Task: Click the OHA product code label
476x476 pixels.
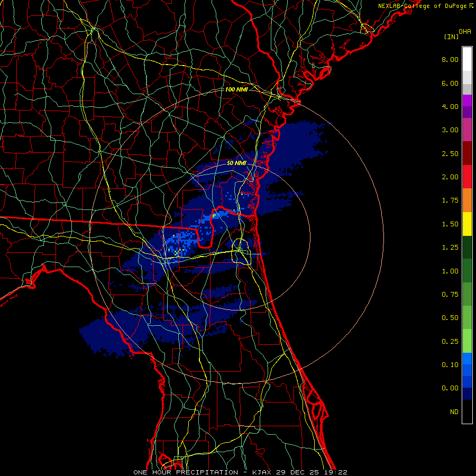Action: point(465,31)
